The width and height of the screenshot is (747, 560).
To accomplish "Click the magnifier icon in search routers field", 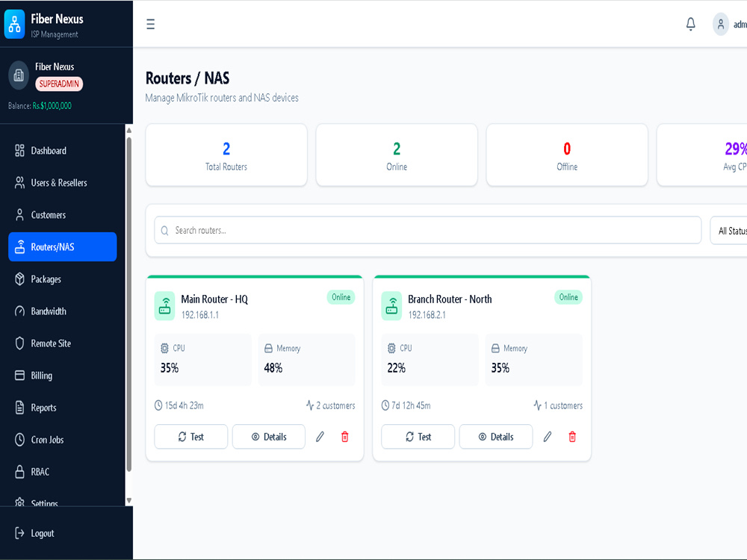I will (165, 231).
